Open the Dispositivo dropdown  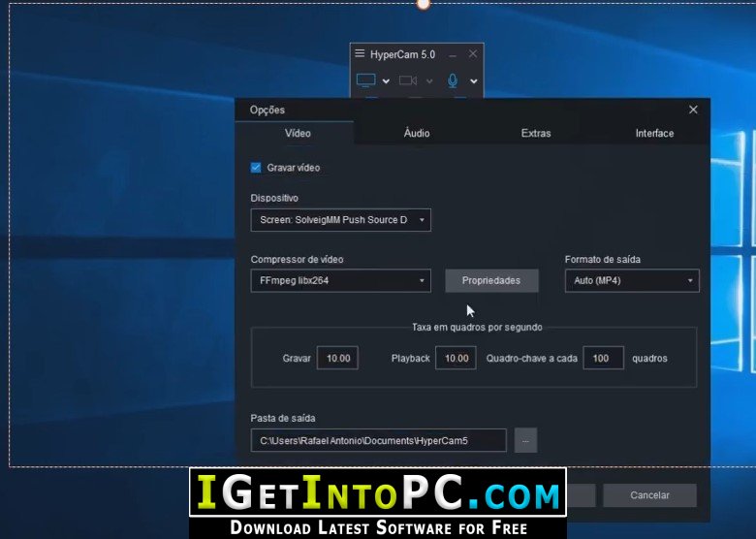coord(341,220)
